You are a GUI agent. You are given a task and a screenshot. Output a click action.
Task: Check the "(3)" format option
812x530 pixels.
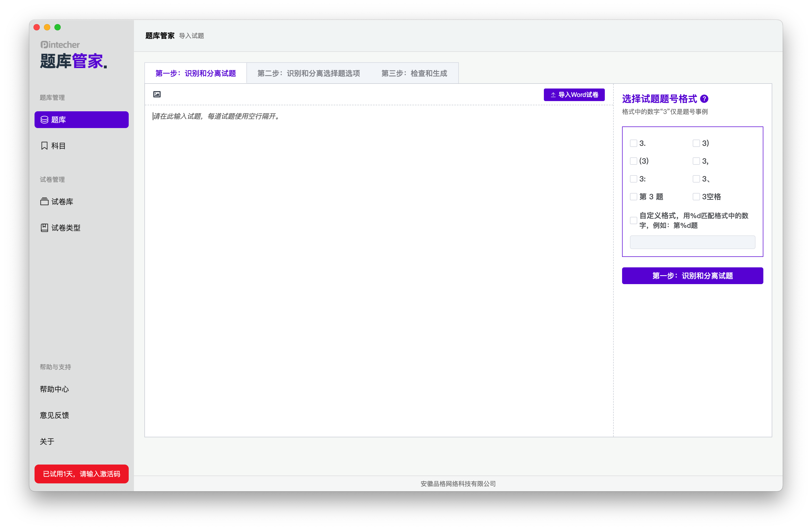point(633,161)
